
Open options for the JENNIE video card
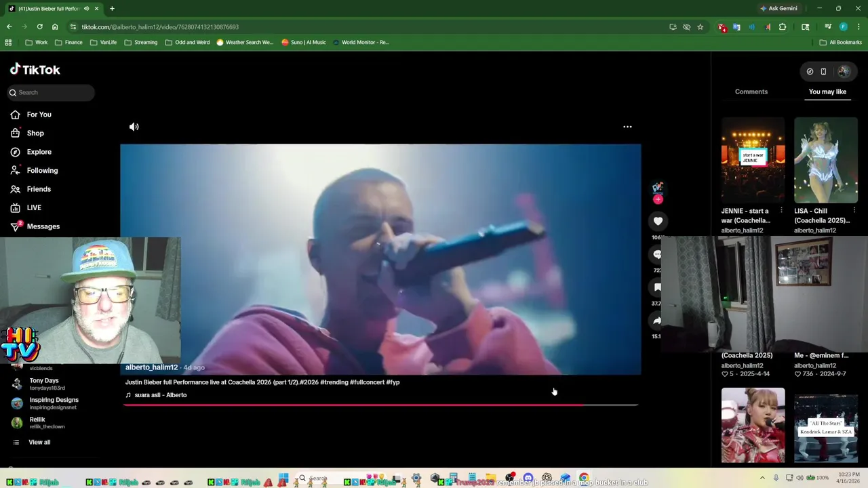[781, 211]
